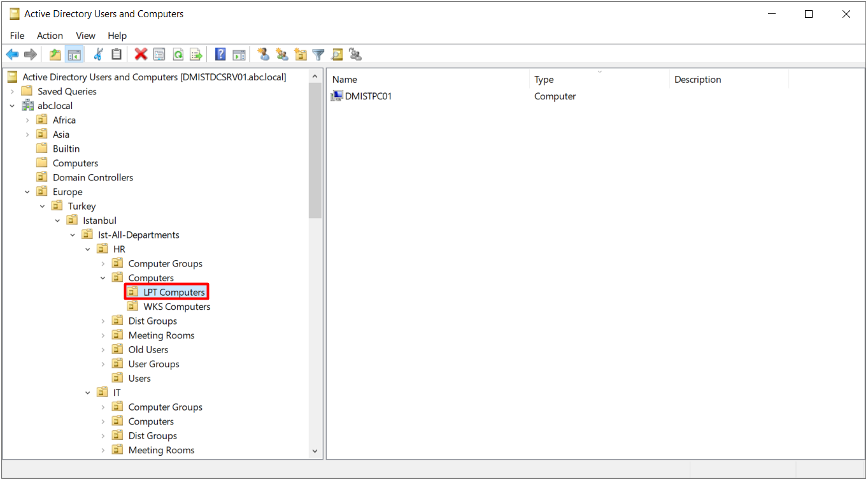Screen dimensions: 868x480
Task: Open the Help menu
Action: (117, 36)
